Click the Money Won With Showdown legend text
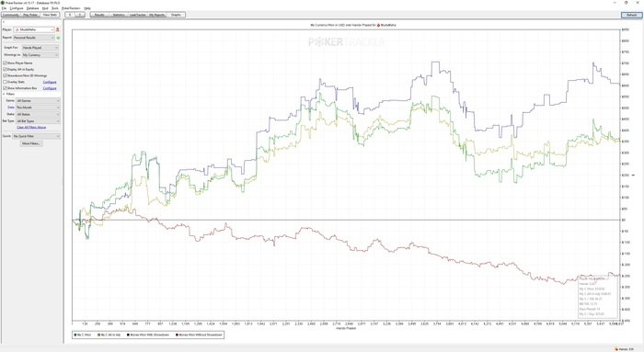Viewport: 644px width, 352px height. click(149, 335)
